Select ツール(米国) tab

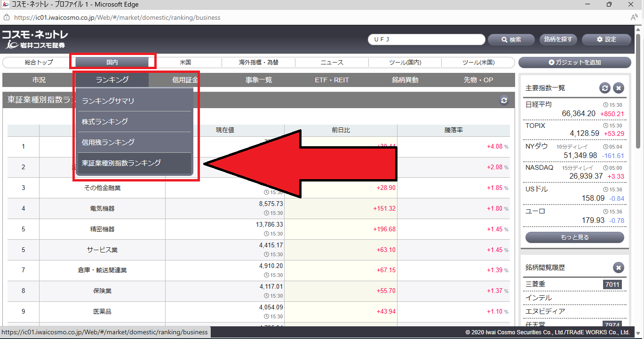478,62
